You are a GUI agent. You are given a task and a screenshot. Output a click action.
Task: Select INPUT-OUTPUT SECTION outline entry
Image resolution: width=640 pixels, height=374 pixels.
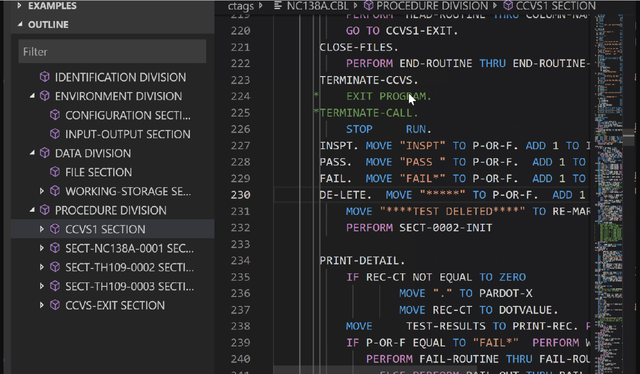pyautogui.click(x=128, y=134)
